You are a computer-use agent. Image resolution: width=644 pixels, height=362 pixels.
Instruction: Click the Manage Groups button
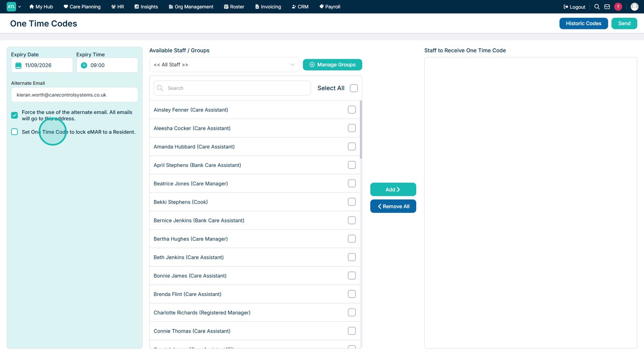(x=332, y=65)
